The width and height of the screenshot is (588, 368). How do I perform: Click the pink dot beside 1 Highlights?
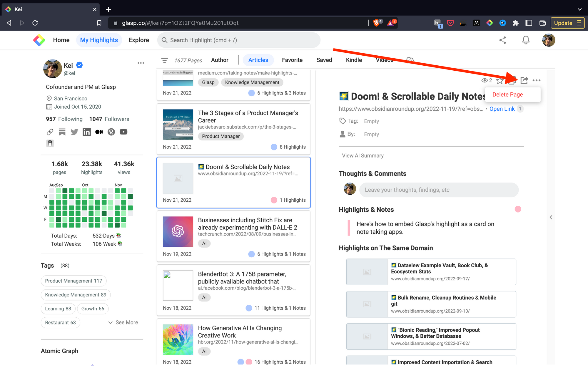pyautogui.click(x=274, y=200)
